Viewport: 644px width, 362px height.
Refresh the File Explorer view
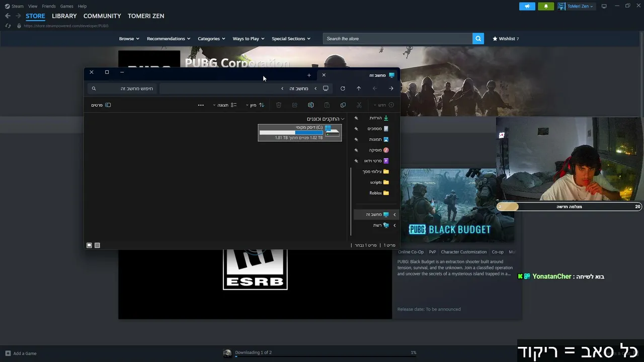coord(343,88)
